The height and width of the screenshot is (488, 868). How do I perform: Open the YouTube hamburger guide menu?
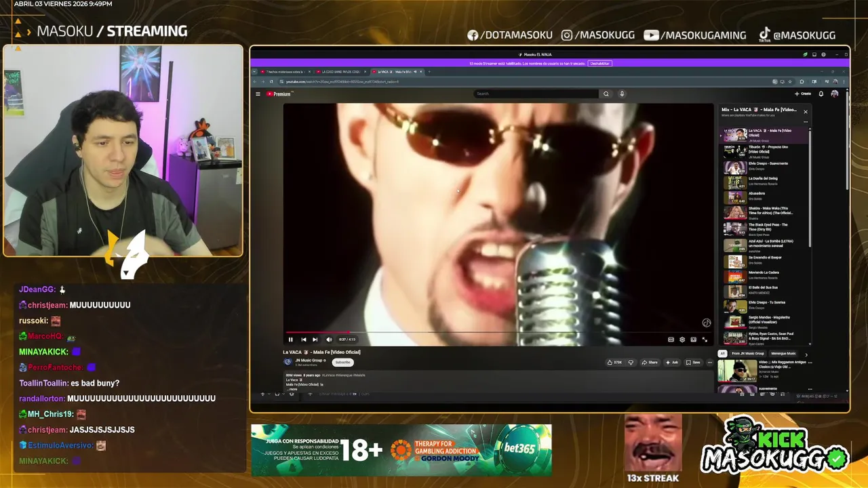pyautogui.click(x=258, y=94)
